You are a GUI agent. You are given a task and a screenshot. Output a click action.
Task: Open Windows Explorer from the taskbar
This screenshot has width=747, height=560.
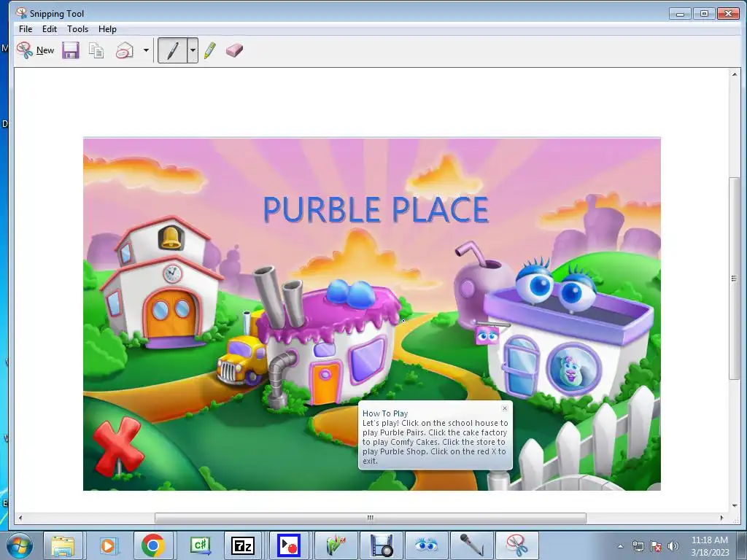point(63,545)
